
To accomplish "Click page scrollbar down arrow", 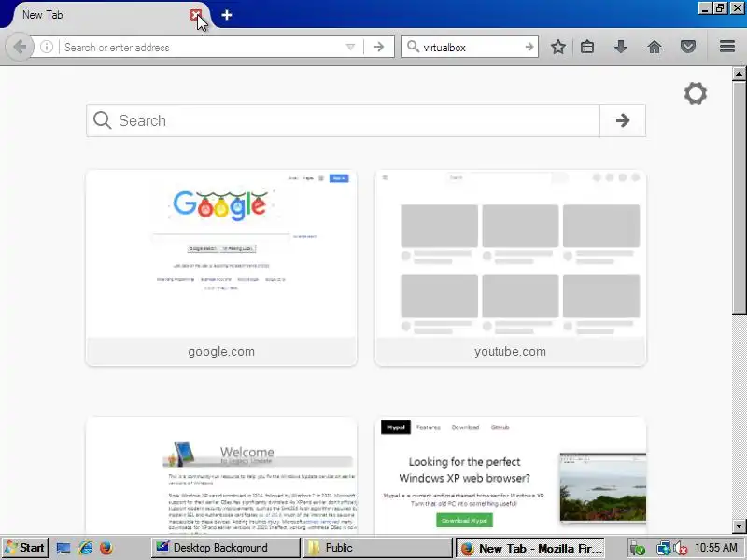I will click(x=739, y=526).
